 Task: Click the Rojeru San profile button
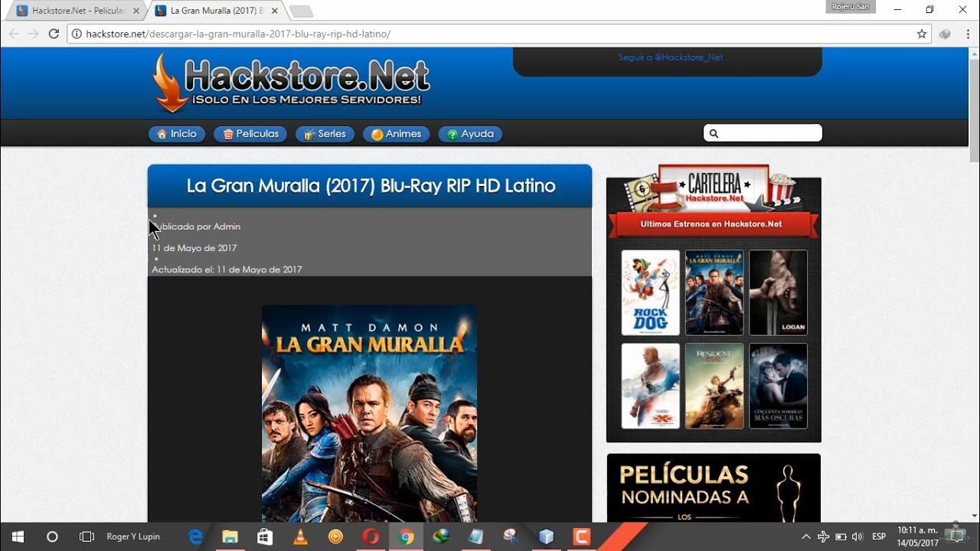[x=851, y=7]
